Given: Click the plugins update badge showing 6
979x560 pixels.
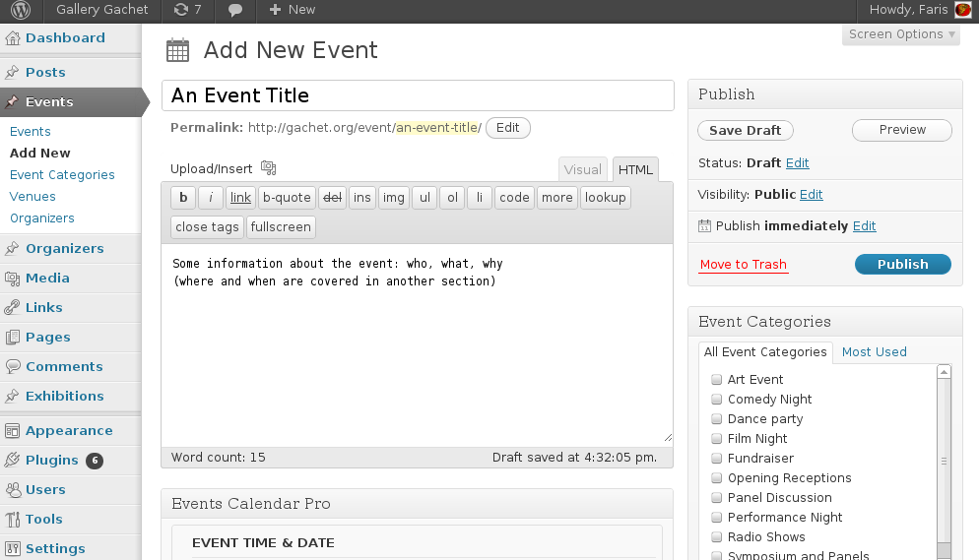Looking at the screenshot, I should 95,461.
